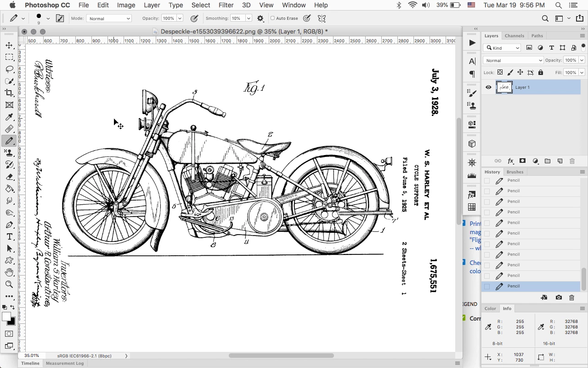
Task: Select the Paint Bucket tool
Action: point(9,189)
